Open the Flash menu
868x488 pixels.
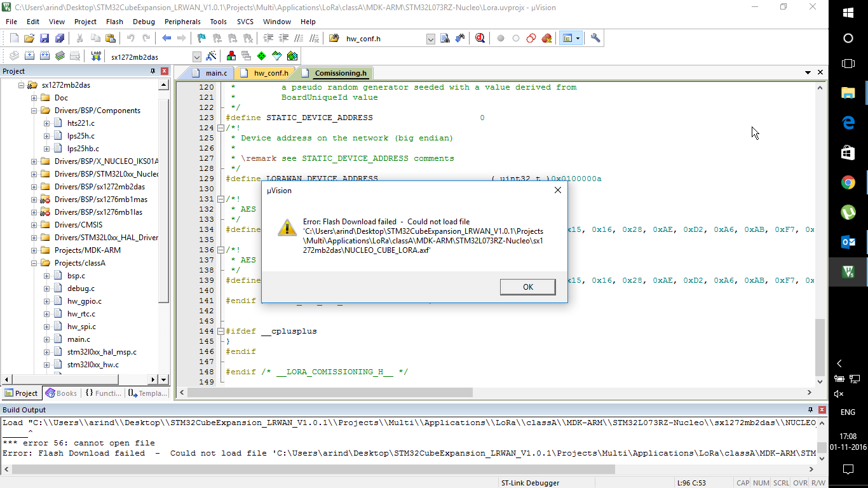click(114, 22)
